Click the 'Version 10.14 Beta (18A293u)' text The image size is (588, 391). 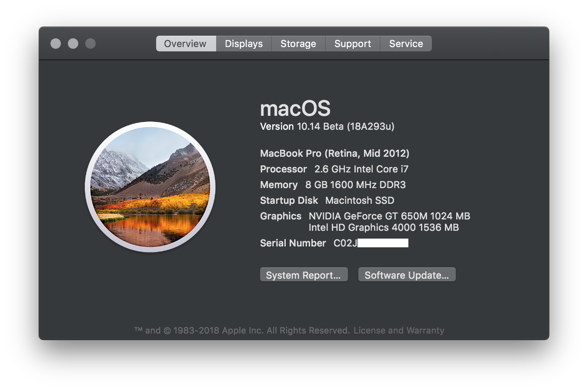pyautogui.click(x=327, y=127)
